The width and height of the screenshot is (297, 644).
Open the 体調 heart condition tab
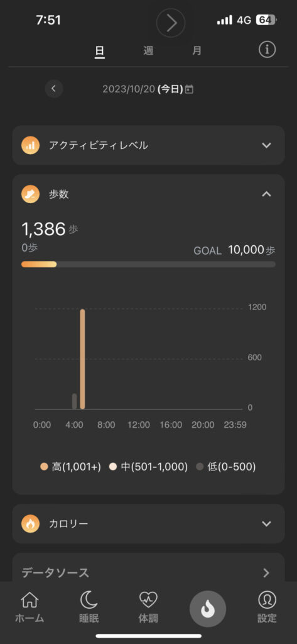(148, 608)
